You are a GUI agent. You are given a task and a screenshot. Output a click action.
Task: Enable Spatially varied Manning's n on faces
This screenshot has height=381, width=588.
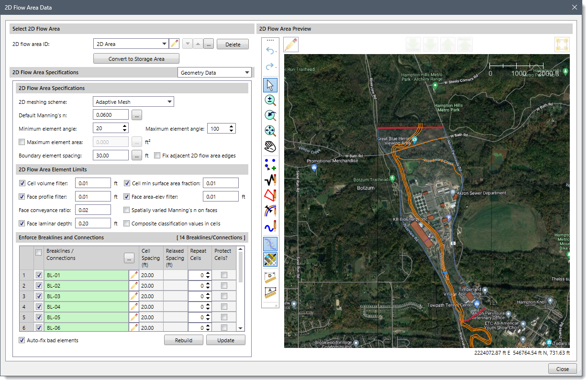127,210
